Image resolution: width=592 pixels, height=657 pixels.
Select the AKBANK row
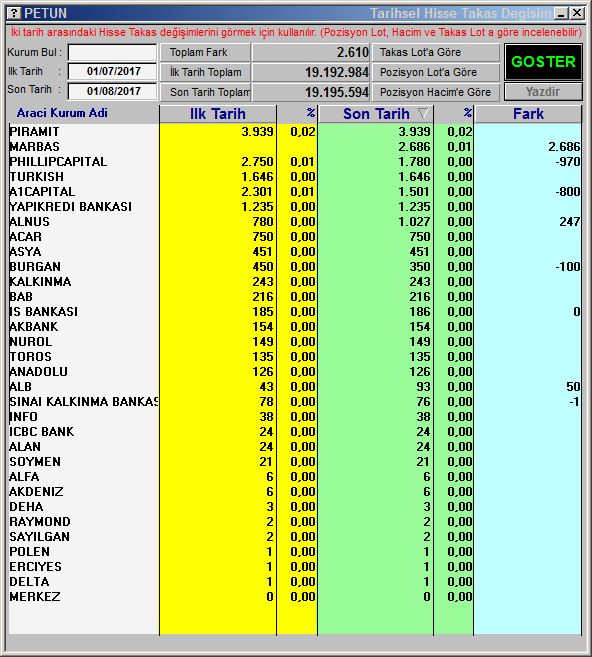click(295, 327)
